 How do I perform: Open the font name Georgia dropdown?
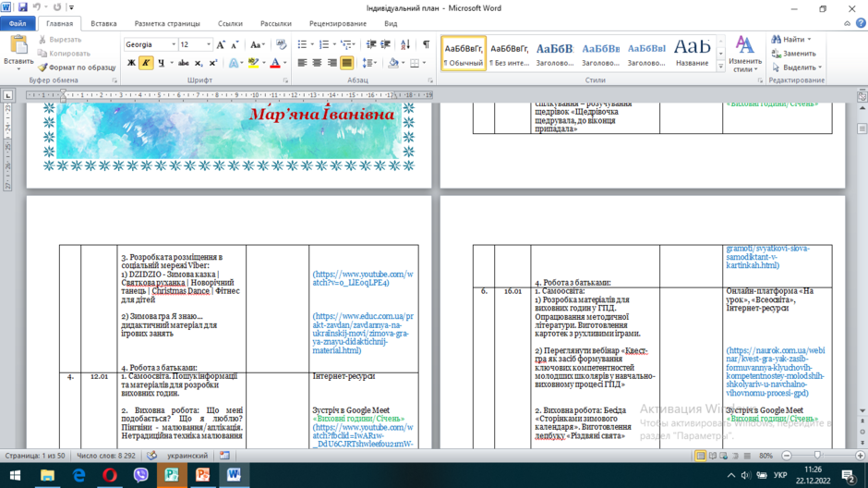pyautogui.click(x=174, y=44)
